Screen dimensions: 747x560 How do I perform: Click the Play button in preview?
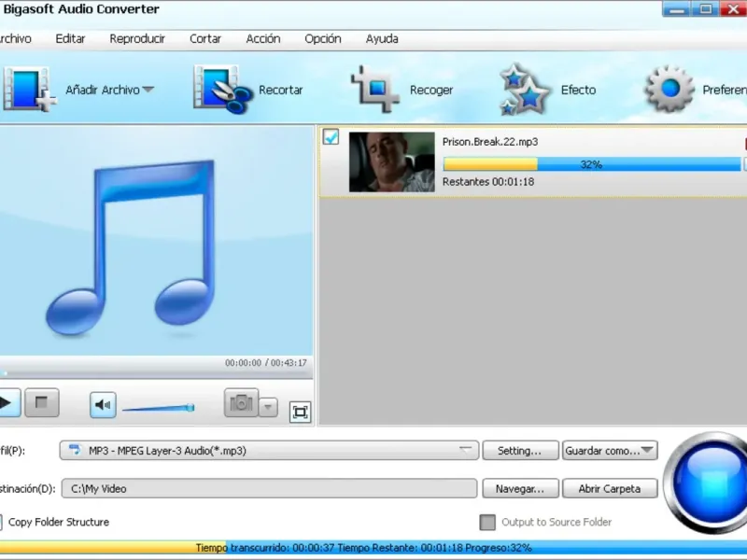click(x=8, y=403)
